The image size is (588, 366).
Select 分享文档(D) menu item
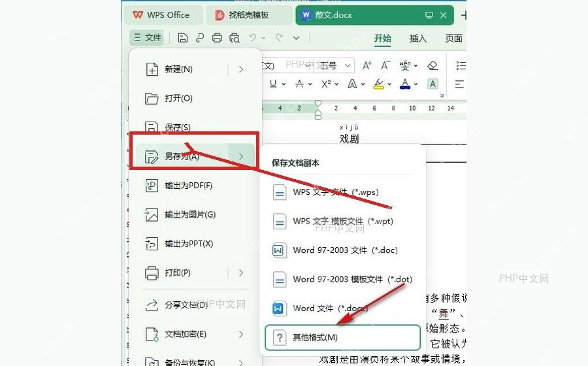click(x=195, y=305)
